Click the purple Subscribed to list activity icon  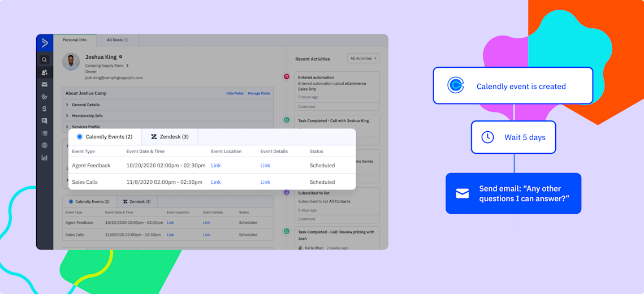click(x=287, y=192)
